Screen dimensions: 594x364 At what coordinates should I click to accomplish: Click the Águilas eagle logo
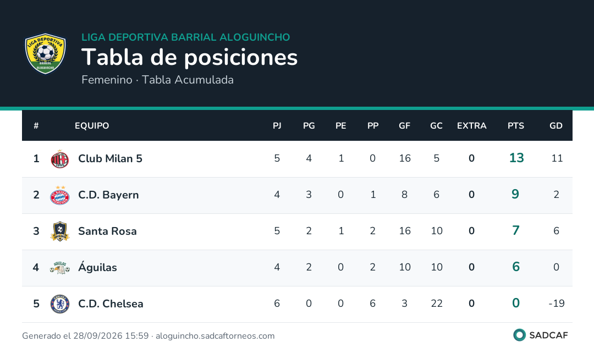60,268
